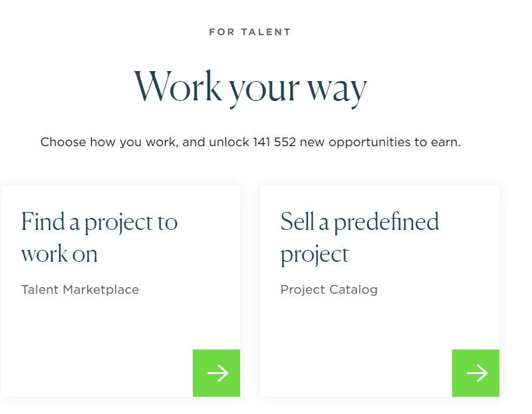Click the word 'Sell' in the right card title
Screen dimensions: 532x414
(296, 221)
